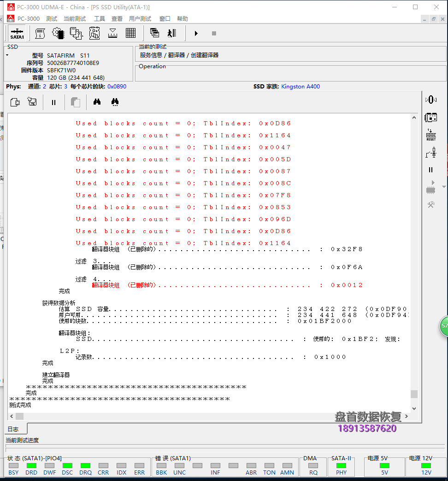
Task: Click the binoculars search icon in log toolbar
Action: 97,102
